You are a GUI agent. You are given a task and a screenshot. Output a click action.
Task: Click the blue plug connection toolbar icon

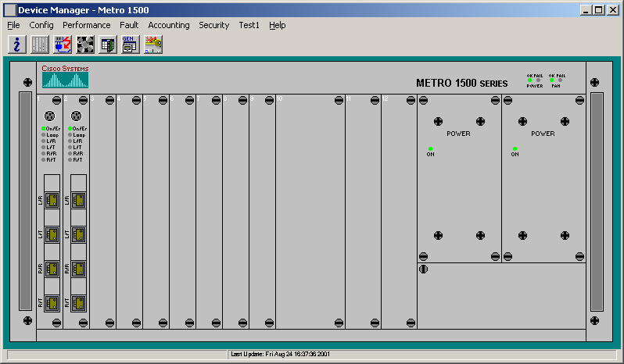(x=62, y=45)
